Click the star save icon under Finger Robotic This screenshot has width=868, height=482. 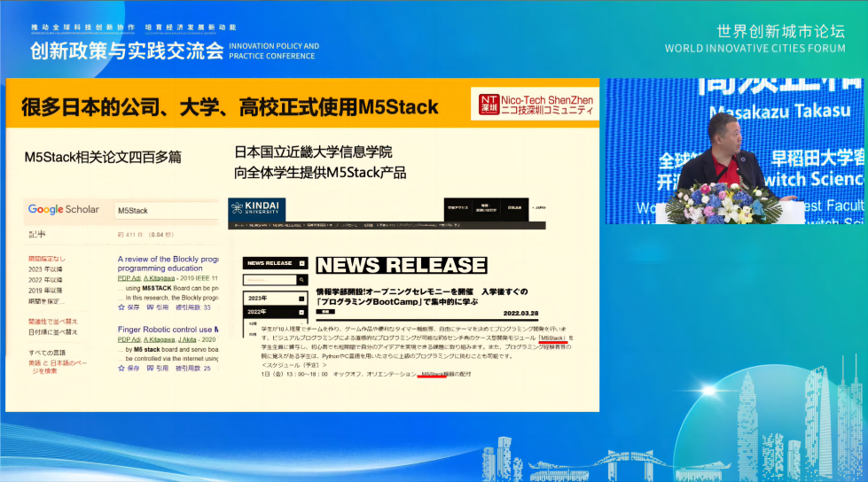(121, 368)
